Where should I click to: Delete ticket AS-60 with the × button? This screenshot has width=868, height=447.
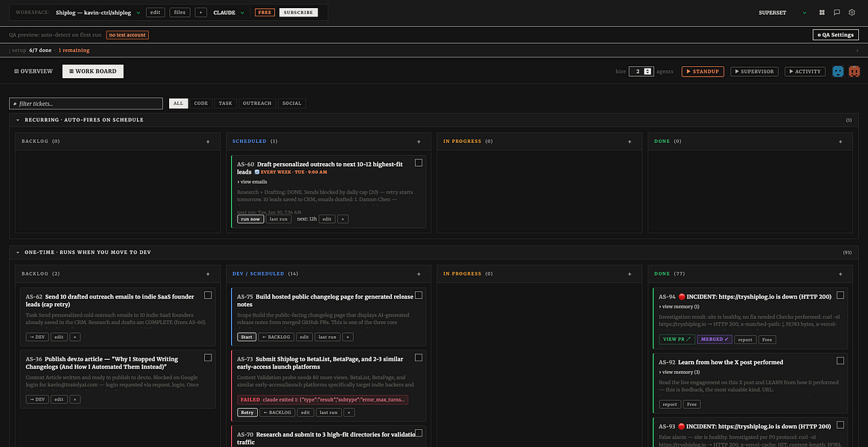click(343, 219)
